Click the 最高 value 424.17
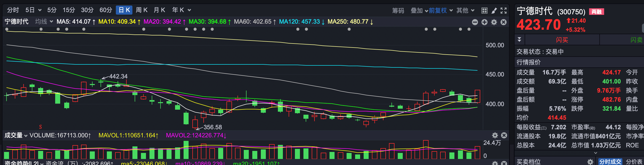This screenshot has width=644, height=165. click(612, 72)
